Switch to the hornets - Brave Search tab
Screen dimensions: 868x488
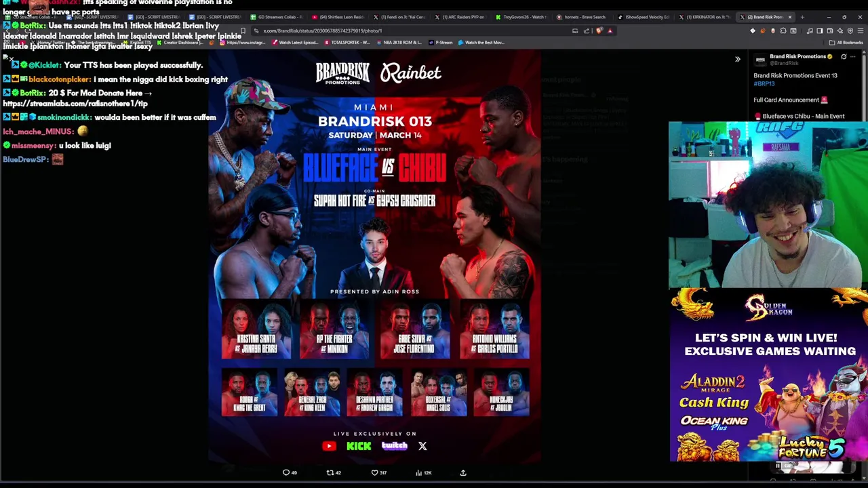(582, 17)
